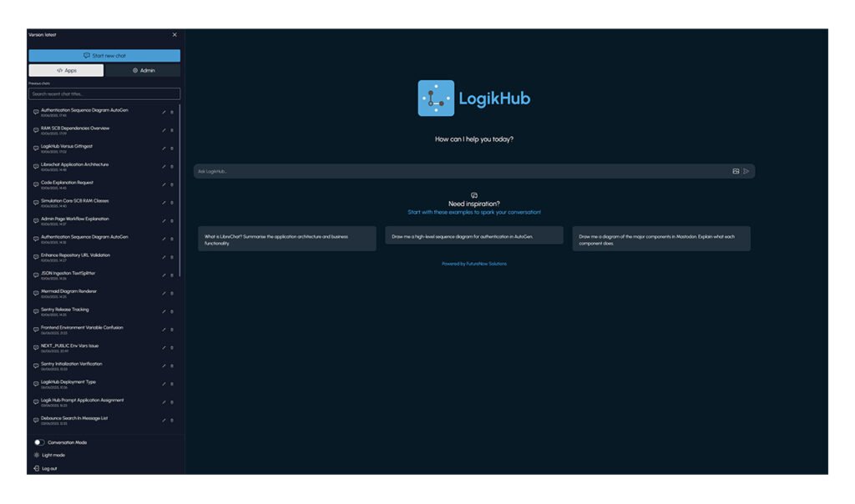Choose the AutoGen authentication sequence diagram example

(474, 236)
